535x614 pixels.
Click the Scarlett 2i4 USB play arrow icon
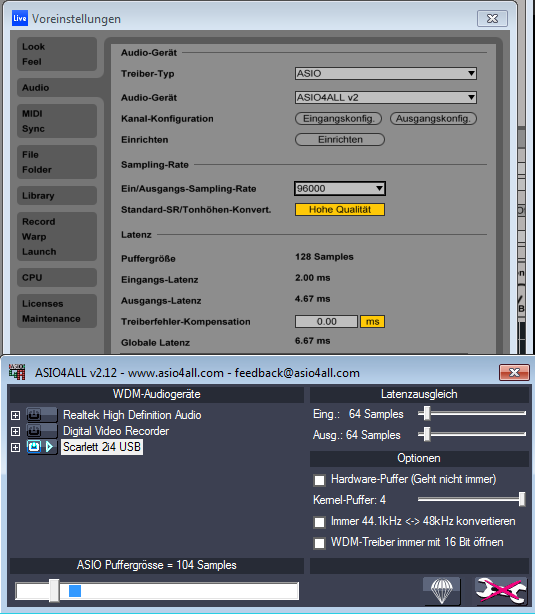tap(49, 447)
